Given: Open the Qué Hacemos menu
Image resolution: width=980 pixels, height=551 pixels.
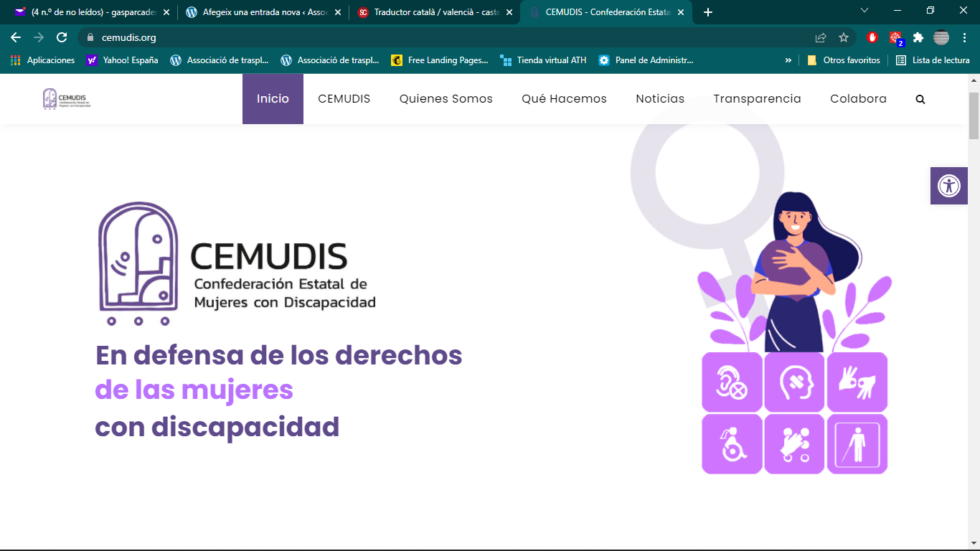Looking at the screenshot, I should (564, 99).
